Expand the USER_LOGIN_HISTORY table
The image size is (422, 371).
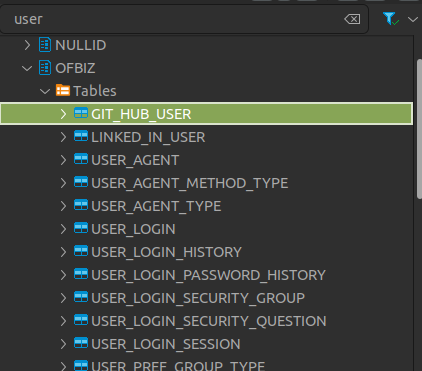coord(63,252)
